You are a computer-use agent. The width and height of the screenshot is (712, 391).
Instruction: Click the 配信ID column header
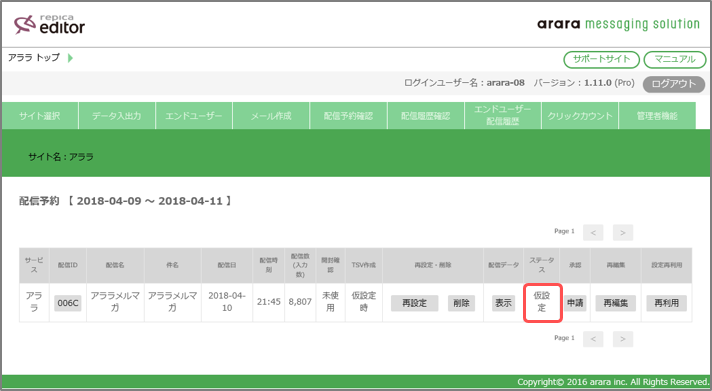68,265
